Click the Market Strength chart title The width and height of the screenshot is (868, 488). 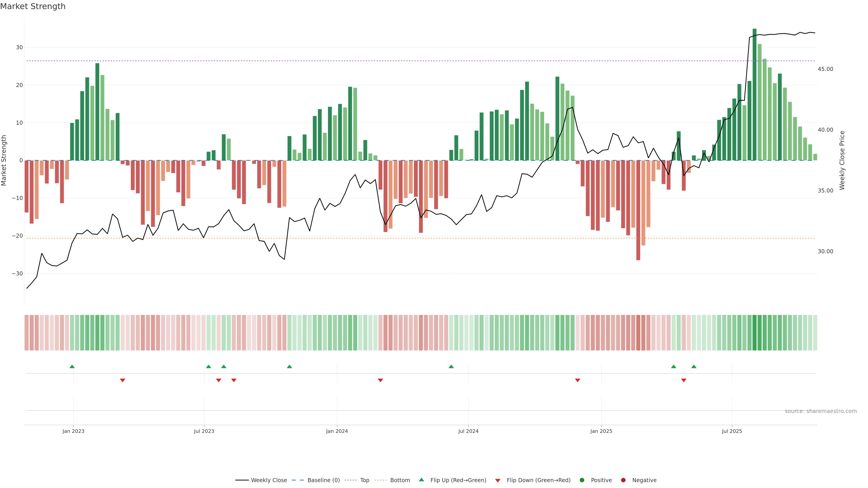click(x=33, y=6)
